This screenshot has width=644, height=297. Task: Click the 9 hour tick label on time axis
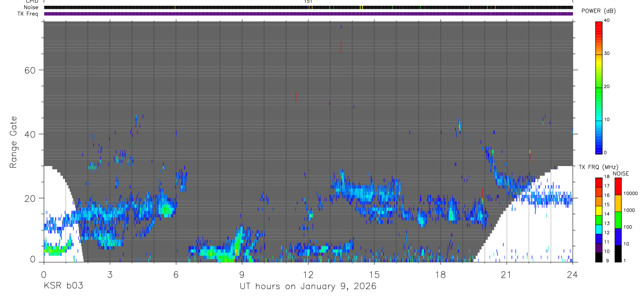(242, 274)
